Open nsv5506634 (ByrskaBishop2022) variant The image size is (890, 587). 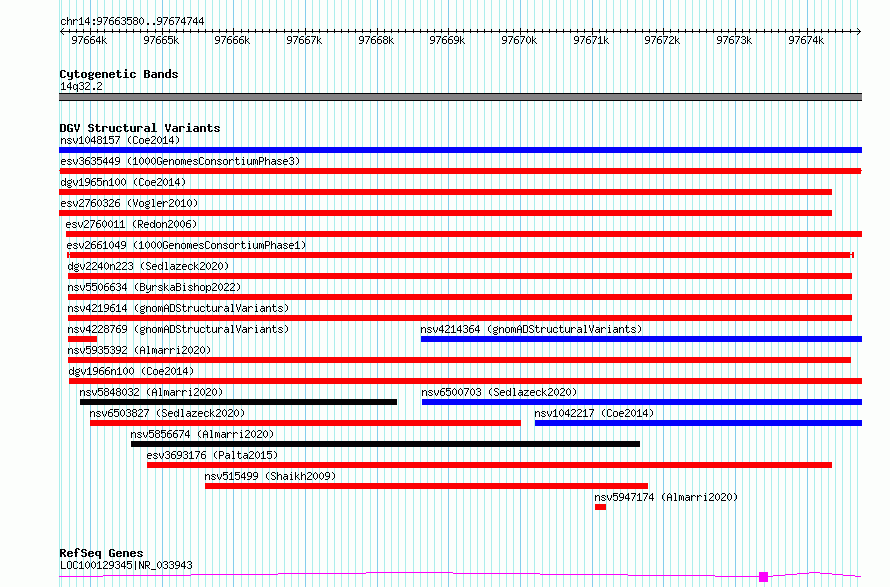[154, 287]
